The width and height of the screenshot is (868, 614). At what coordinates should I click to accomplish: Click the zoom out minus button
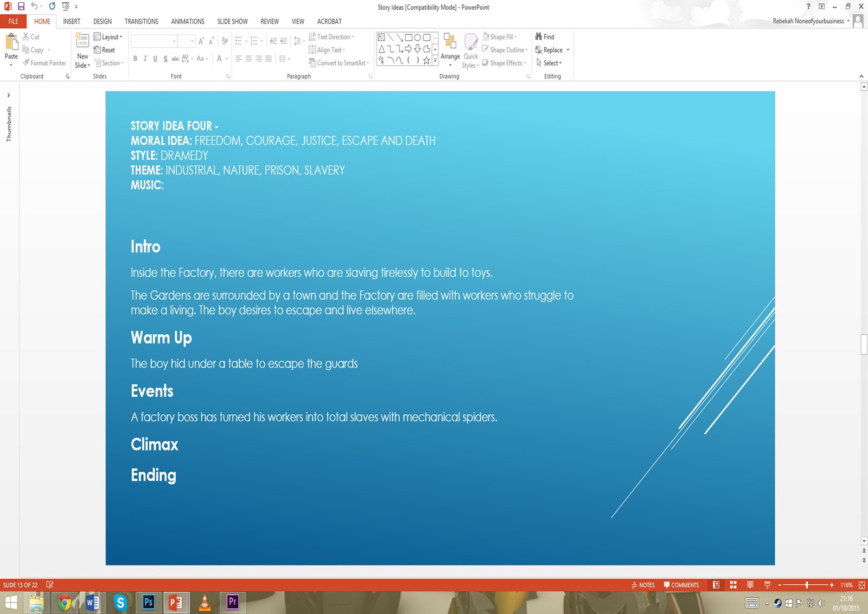tap(780, 585)
